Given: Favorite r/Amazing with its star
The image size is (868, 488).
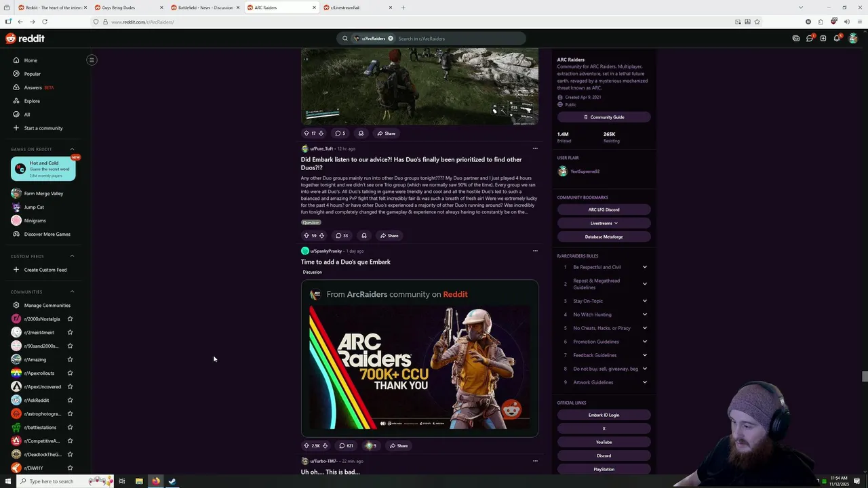Looking at the screenshot, I should 70,359.
